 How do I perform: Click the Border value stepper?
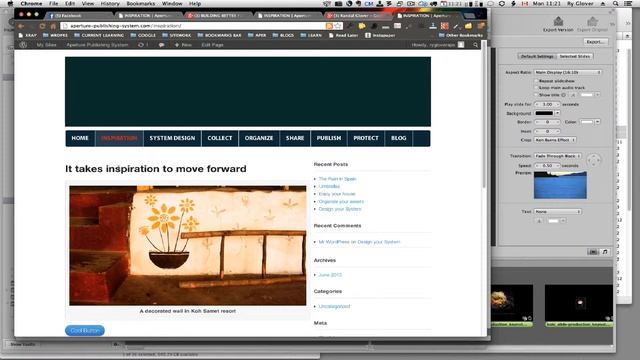tap(547, 122)
